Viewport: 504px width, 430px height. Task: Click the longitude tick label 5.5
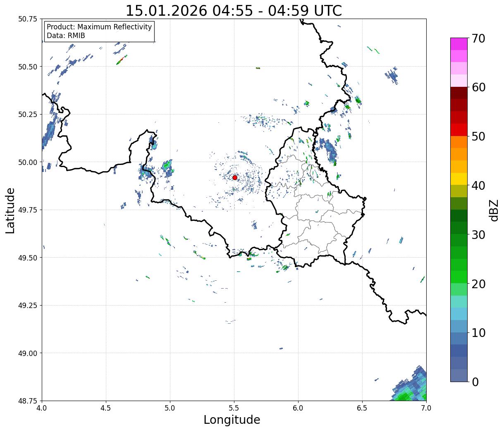tap(234, 408)
